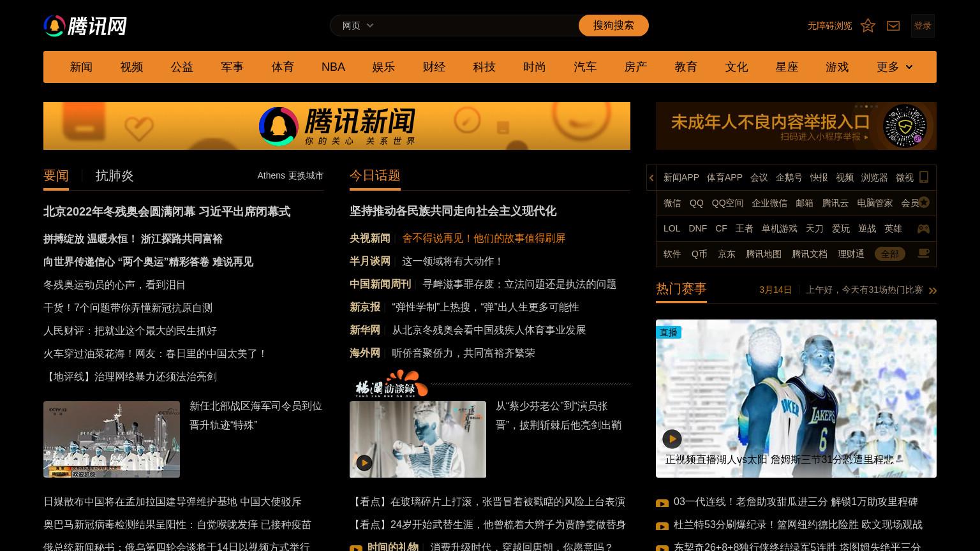The height and width of the screenshot is (551, 980).
Task: Open 视频 in the navigation bar
Action: [x=131, y=67]
